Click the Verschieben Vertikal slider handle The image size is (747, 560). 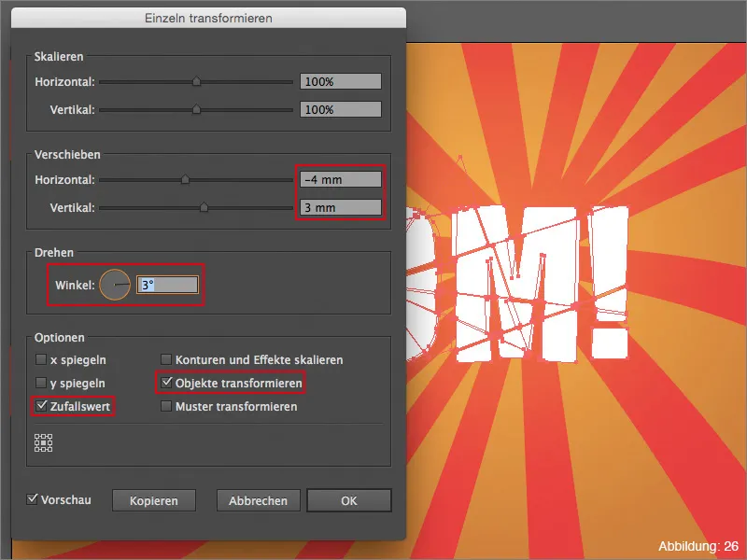coord(204,207)
